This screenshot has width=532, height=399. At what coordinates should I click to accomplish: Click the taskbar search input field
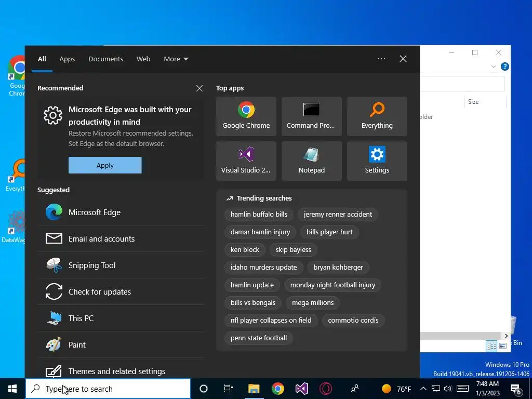tap(108, 389)
